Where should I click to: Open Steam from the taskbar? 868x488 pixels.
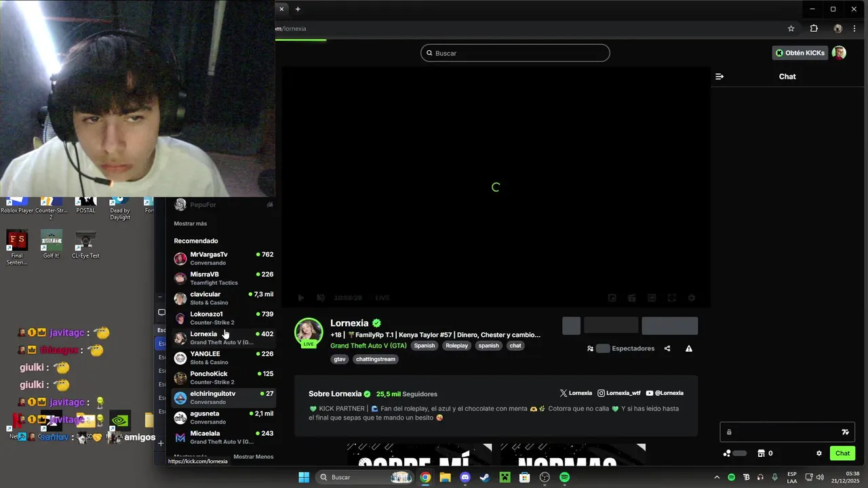pyautogui.click(x=485, y=477)
